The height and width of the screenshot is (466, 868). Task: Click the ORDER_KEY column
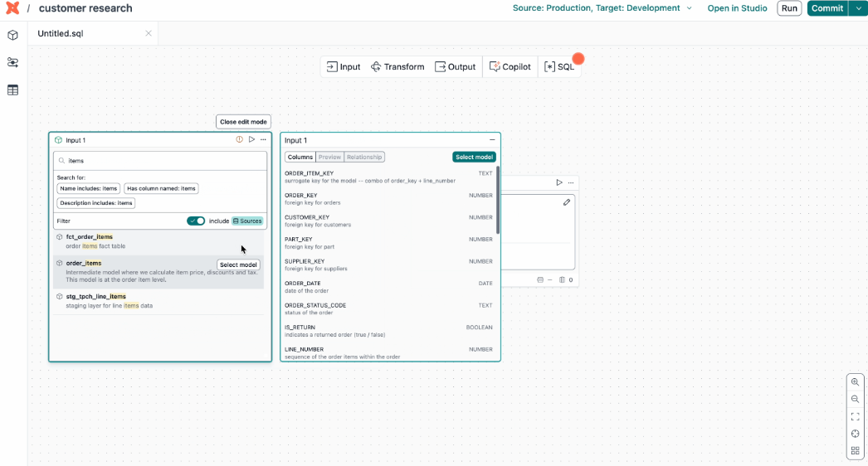[x=388, y=199]
